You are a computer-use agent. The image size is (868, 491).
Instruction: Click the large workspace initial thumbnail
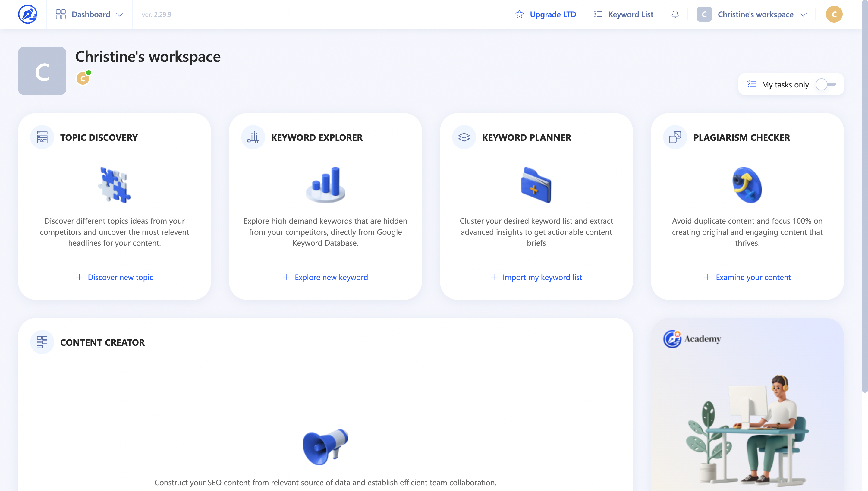42,71
